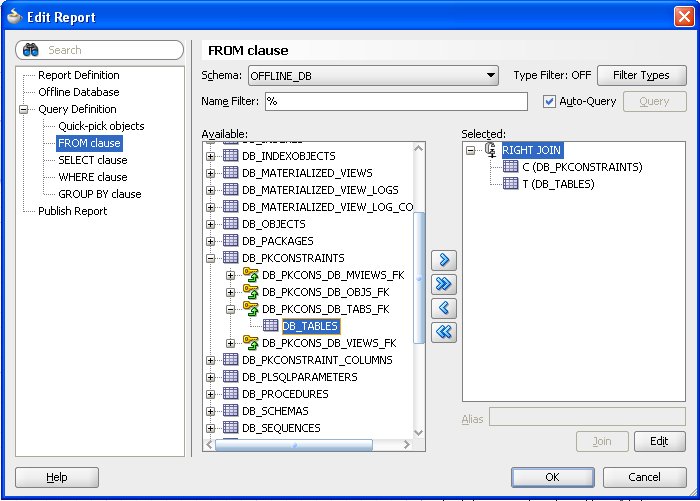
Task: Click the table icon for DB_PKCONSTRAINT_COLUMNS
Action: (x=230, y=359)
